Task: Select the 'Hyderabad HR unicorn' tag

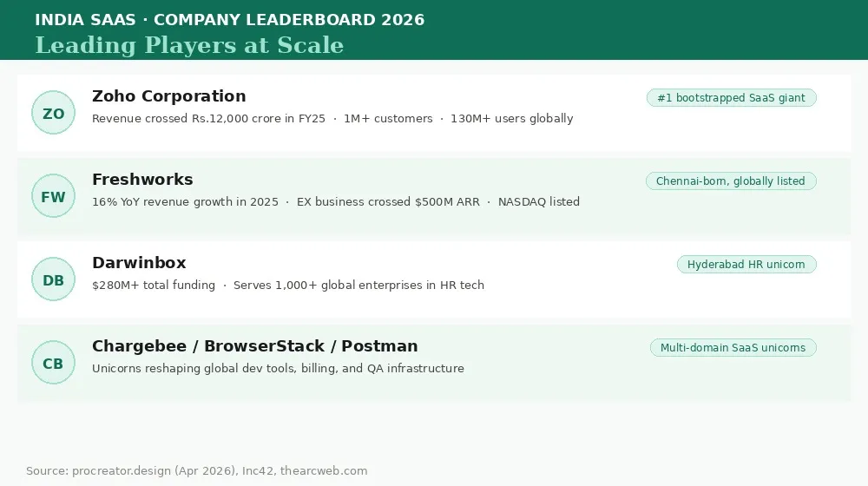Action: coord(746,265)
